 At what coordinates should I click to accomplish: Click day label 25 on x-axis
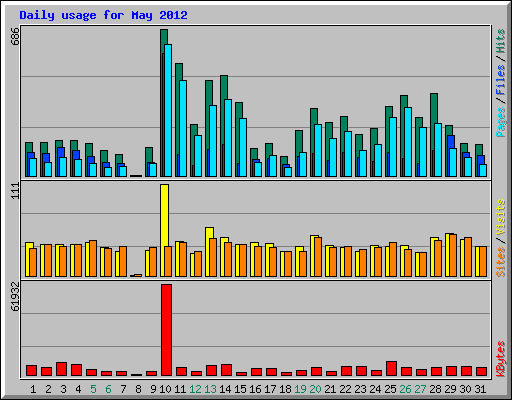(x=390, y=389)
